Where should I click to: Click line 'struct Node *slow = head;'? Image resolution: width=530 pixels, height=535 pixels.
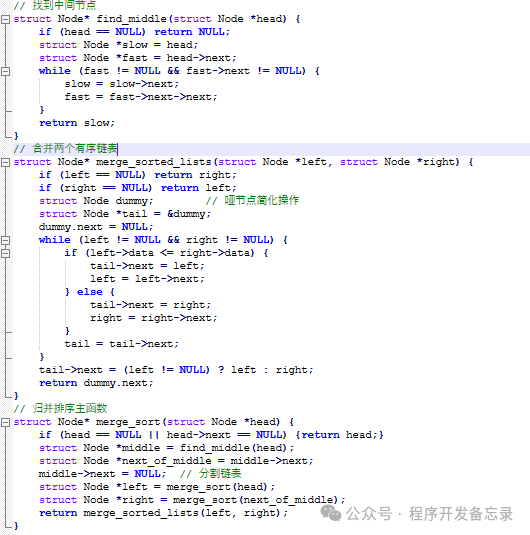click(118, 45)
